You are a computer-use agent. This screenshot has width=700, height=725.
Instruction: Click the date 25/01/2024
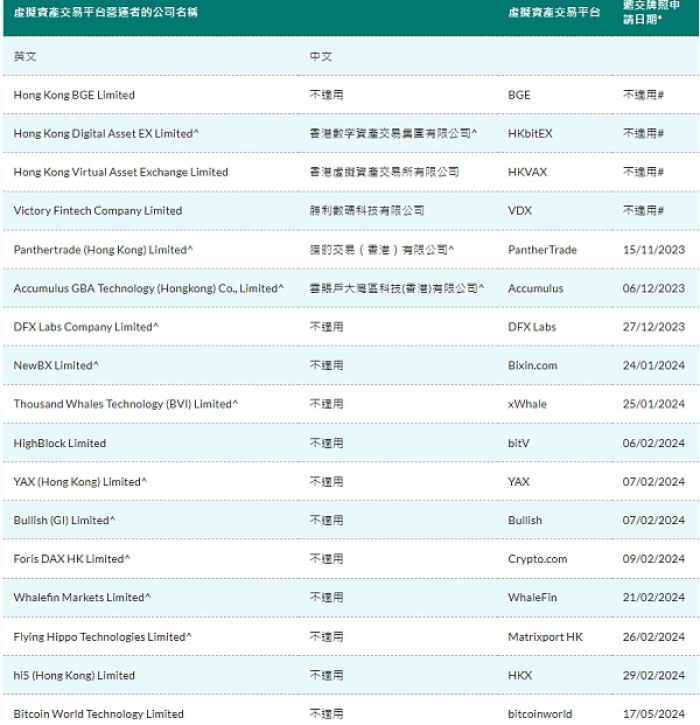(x=654, y=404)
